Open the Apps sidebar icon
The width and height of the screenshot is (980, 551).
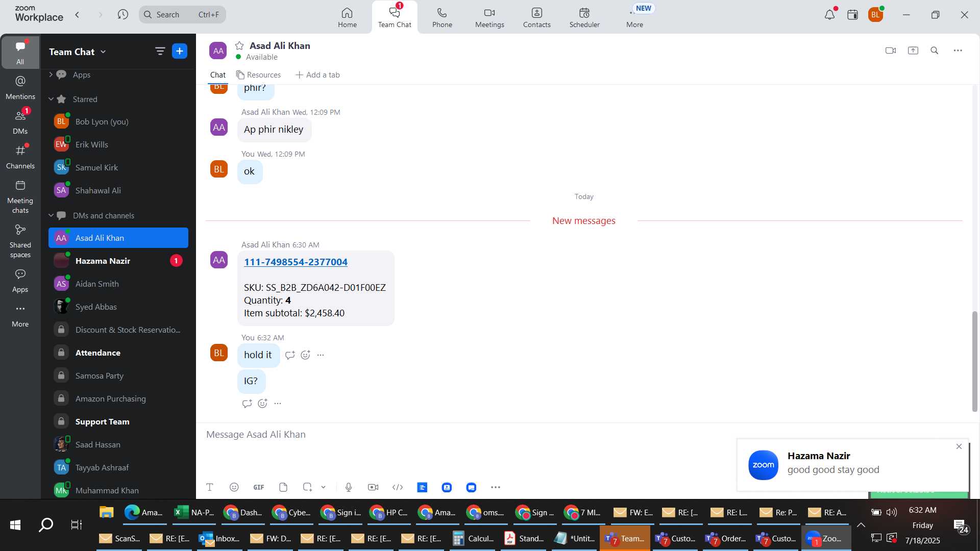click(20, 281)
